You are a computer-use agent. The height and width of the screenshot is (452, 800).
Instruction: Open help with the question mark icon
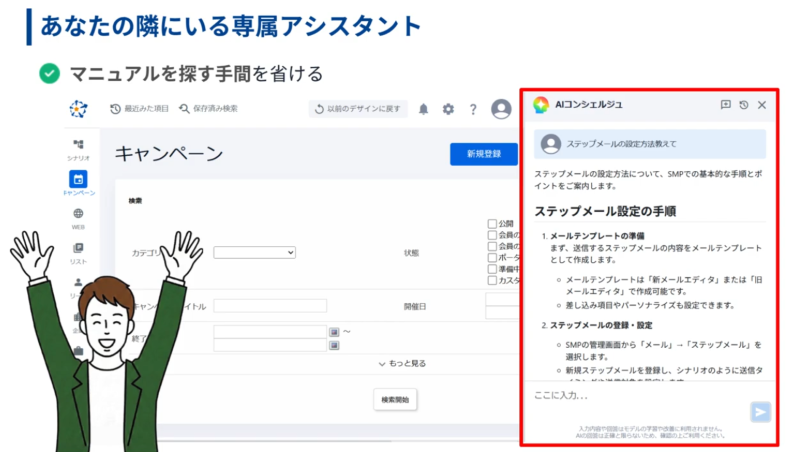click(x=473, y=109)
